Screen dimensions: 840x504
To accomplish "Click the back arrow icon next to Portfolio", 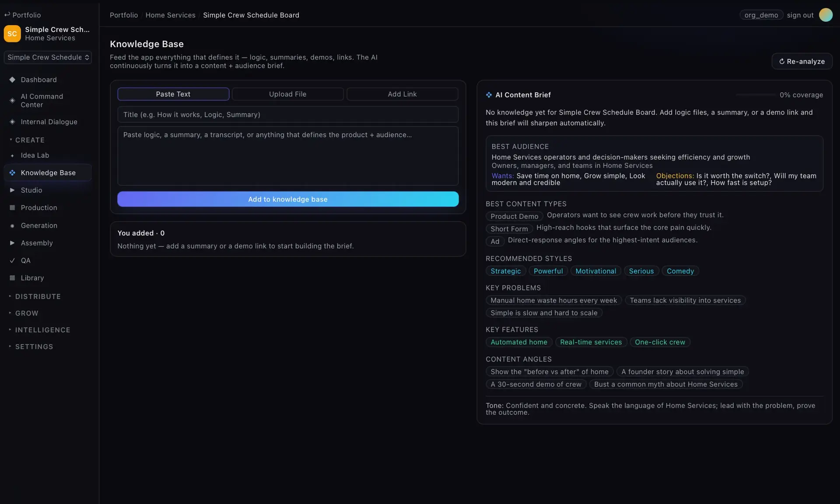I will click(x=7, y=15).
